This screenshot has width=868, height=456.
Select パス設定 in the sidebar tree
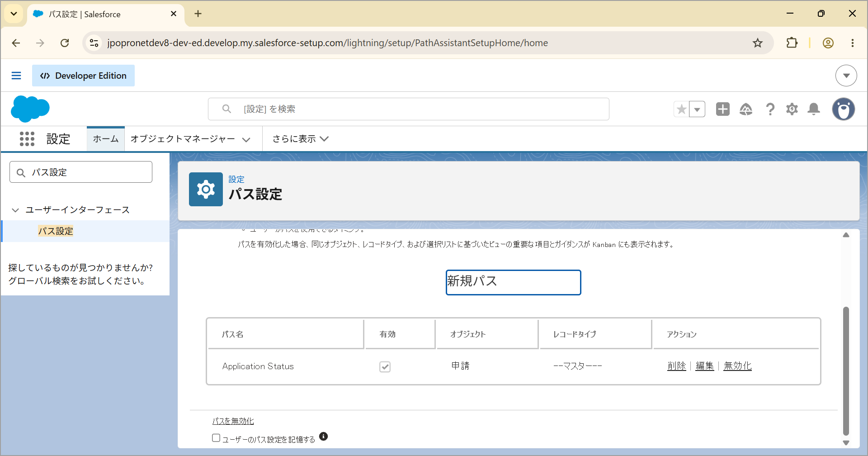point(56,231)
